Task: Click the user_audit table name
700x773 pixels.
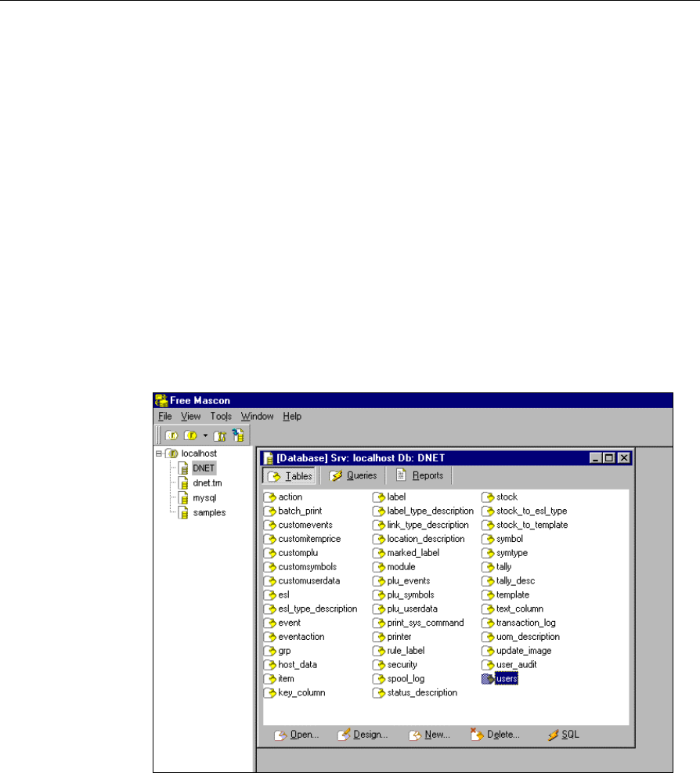Action: pyautogui.click(x=516, y=665)
